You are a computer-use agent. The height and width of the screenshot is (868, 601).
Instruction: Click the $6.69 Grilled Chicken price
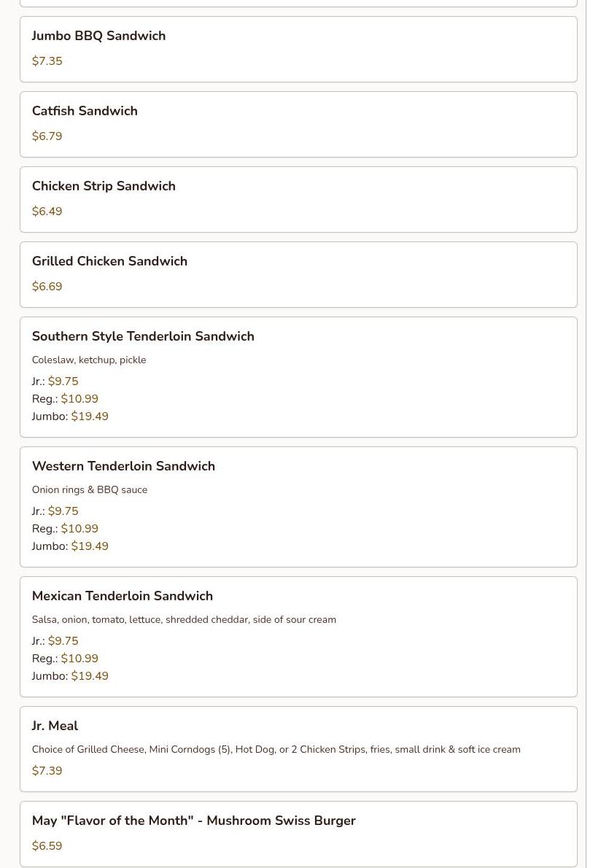tap(47, 287)
